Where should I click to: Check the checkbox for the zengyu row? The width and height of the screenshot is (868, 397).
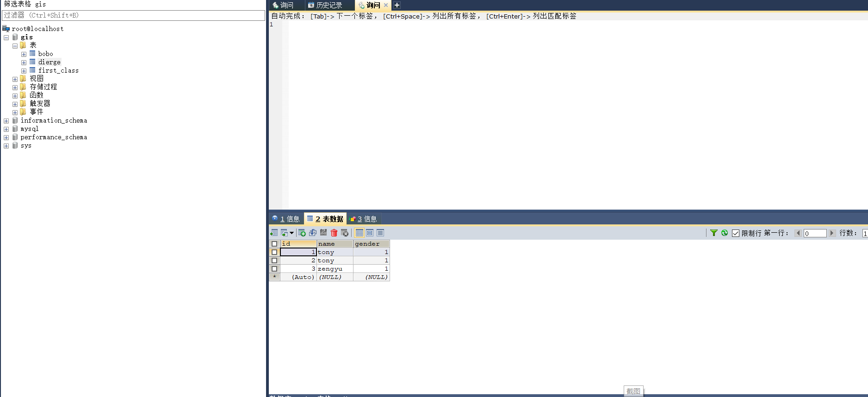(274, 269)
